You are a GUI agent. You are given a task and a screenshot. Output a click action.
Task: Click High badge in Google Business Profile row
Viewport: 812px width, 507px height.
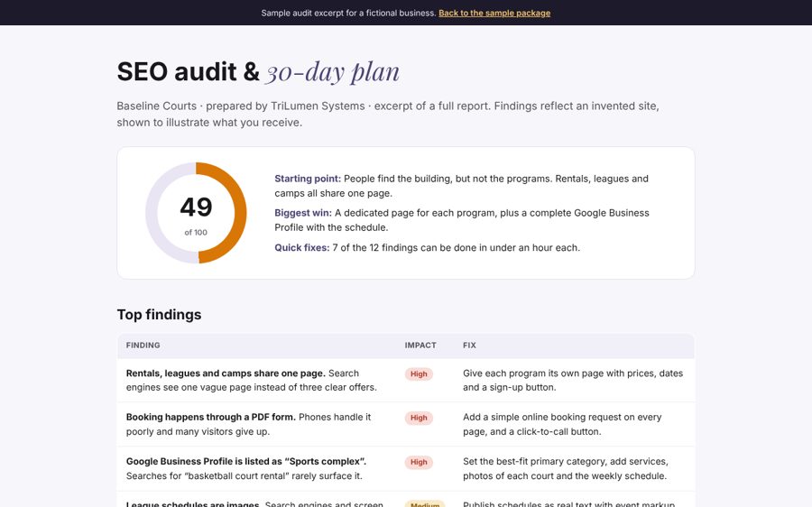click(x=419, y=463)
